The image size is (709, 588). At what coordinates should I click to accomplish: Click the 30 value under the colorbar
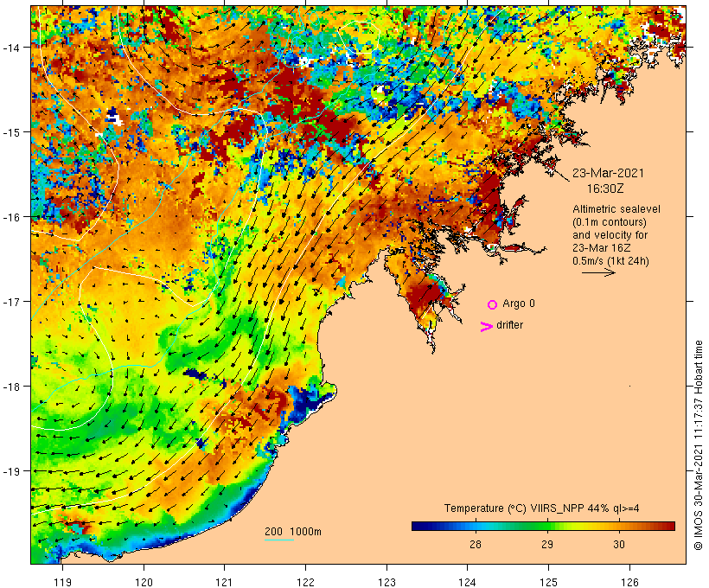tap(619, 544)
